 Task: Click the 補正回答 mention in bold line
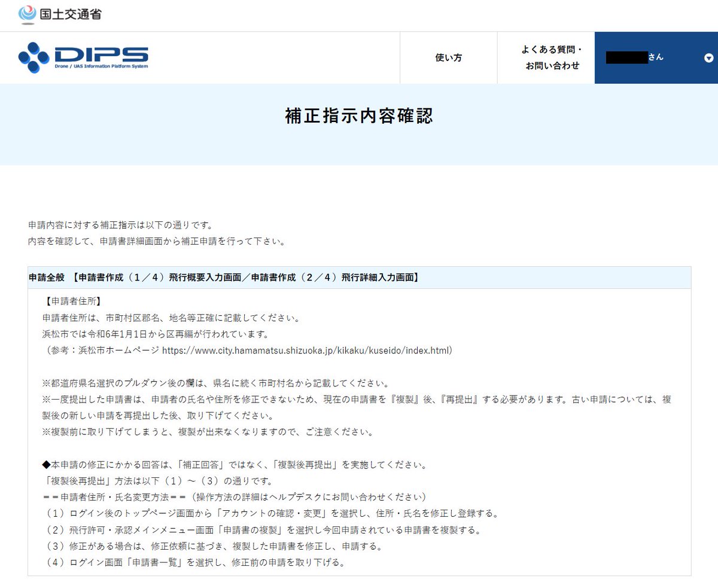(x=203, y=464)
